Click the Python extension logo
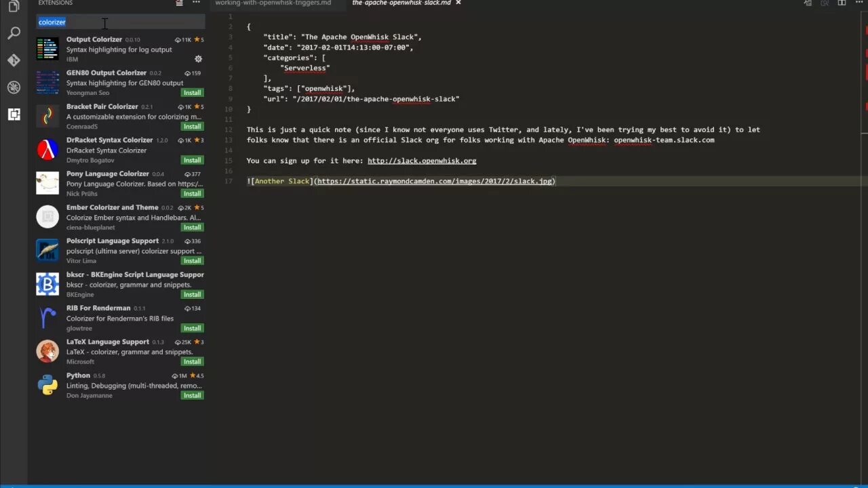The height and width of the screenshot is (488, 868). pyautogui.click(x=47, y=385)
